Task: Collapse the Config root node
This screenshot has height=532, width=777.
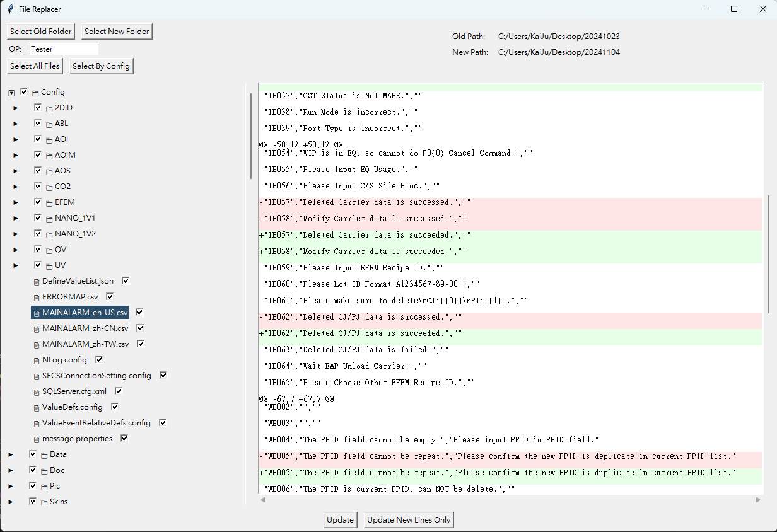Action: (x=11, y=91)
